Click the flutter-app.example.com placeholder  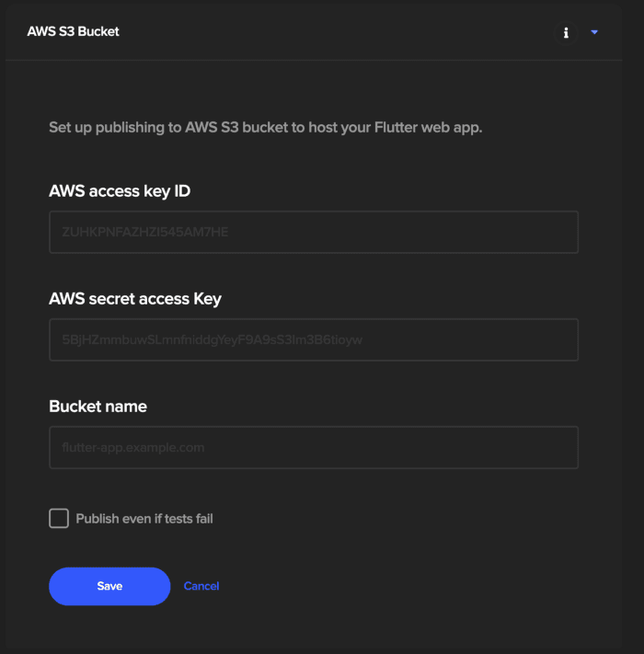[133, 448]
